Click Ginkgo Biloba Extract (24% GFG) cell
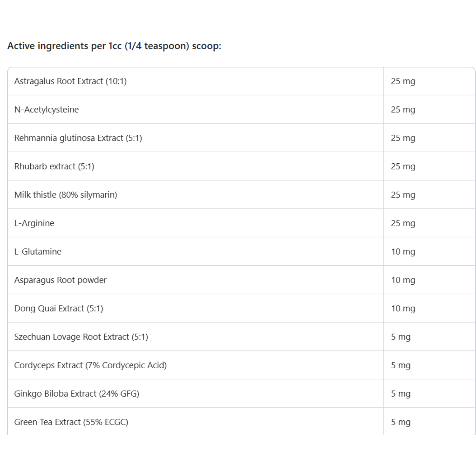Image resolution: width=476 pixels, height=476 pixels. click(x=77, y=394)
